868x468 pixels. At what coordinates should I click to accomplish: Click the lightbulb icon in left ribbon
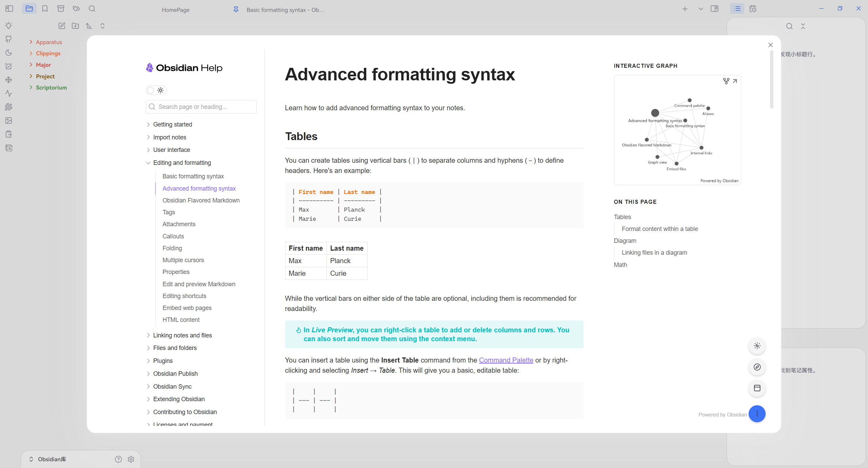pyautogui.click(x=9, y=25)
